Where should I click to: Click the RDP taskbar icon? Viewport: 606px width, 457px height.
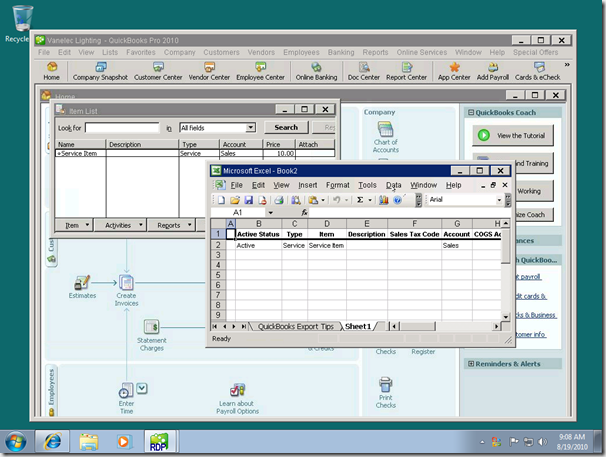(159, 442)
